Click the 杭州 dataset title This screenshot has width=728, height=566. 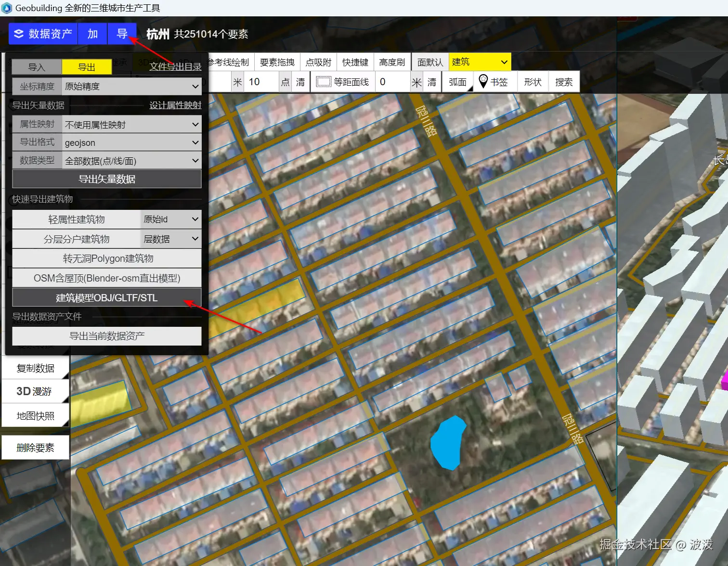(x=158, y=34)
